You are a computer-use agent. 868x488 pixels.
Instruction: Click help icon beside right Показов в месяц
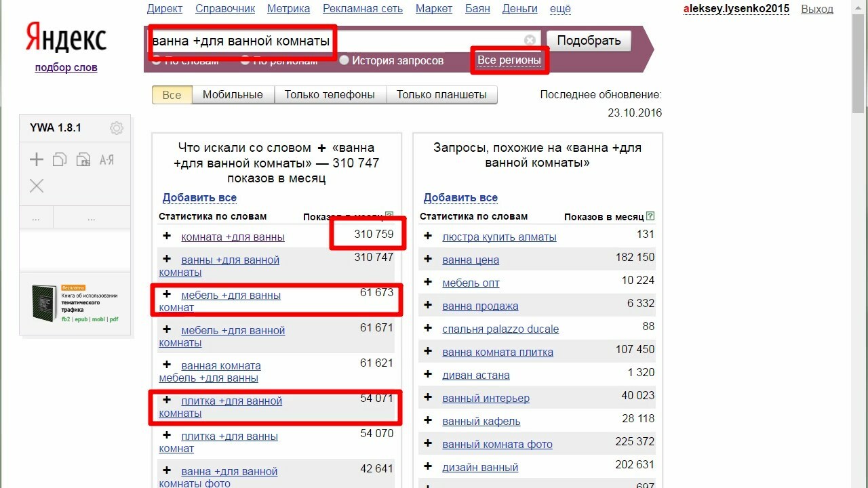(651, 216)
